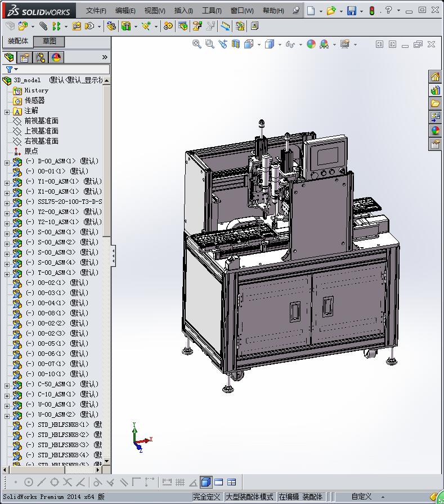Open the 窗口(W) menu
444x504 pixels.
tap(242, 11)
